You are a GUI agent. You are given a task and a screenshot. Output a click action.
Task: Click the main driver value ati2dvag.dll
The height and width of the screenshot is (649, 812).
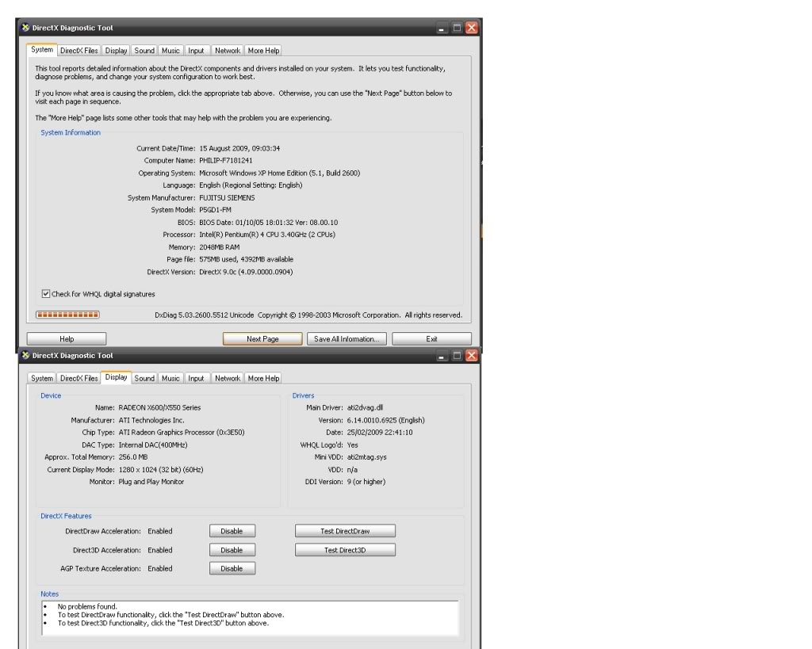(365, 407)
